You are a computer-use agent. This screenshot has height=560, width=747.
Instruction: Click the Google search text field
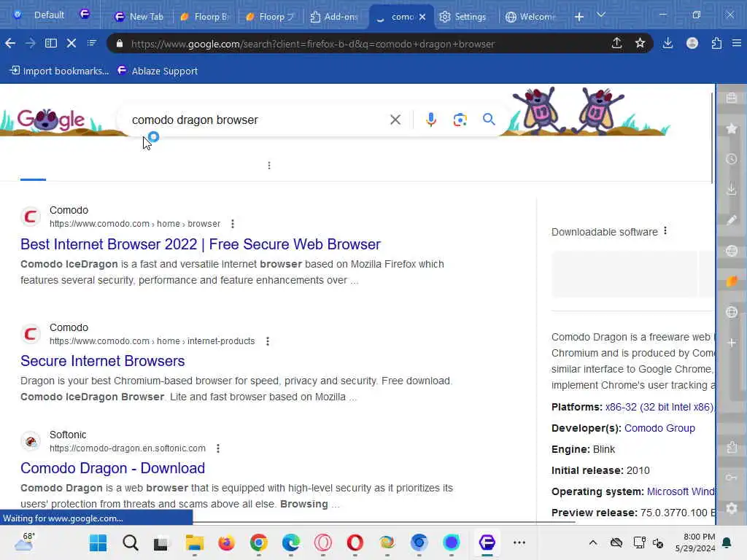point(258,120)
